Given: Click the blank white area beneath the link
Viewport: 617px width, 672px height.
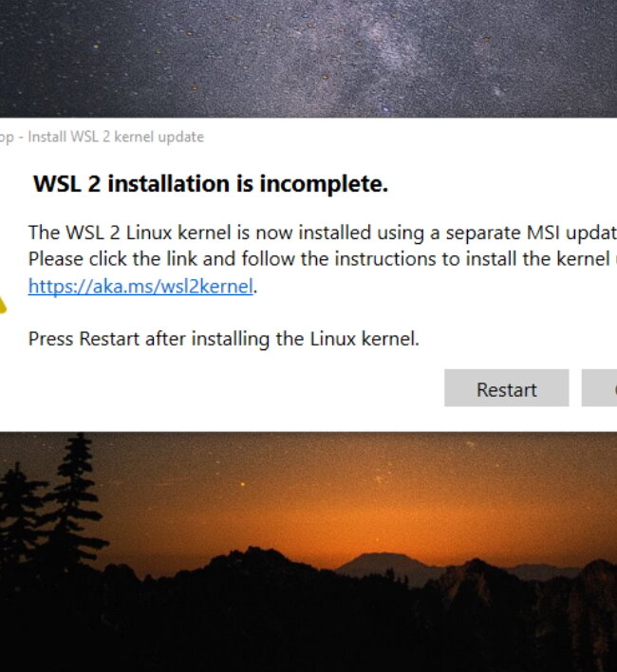Looking at the screenshot, I should 215,313.
